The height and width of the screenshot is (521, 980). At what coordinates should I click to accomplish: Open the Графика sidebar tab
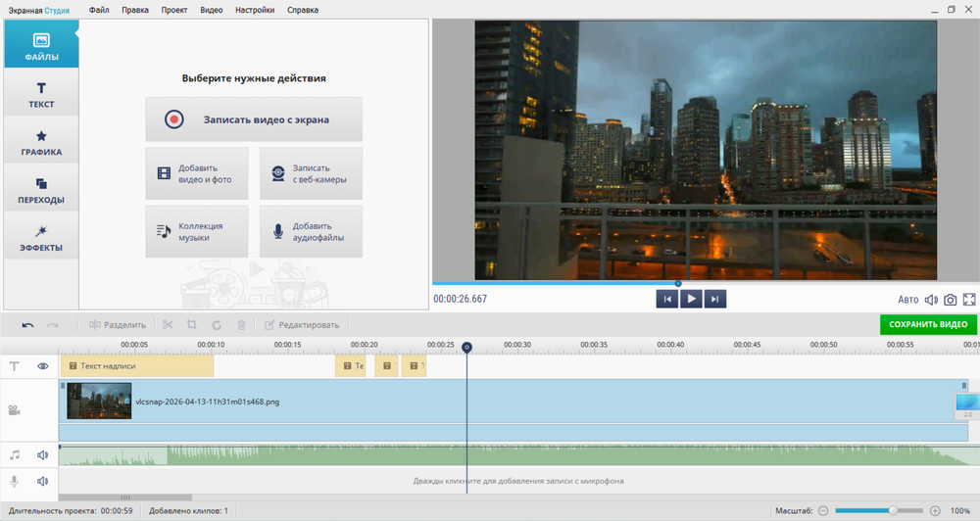41,141
